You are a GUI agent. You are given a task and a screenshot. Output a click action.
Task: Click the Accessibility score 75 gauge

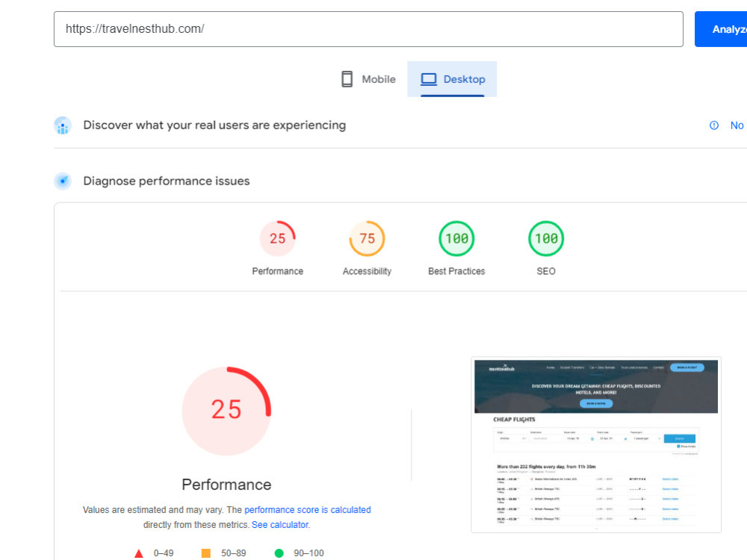pyautogui.click(x=367, y=239)
